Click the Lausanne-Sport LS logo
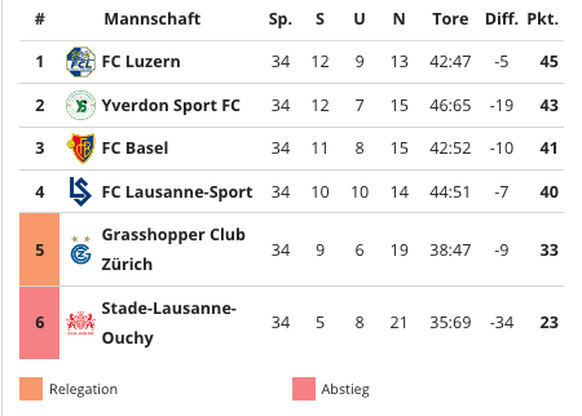 [80, 191]
